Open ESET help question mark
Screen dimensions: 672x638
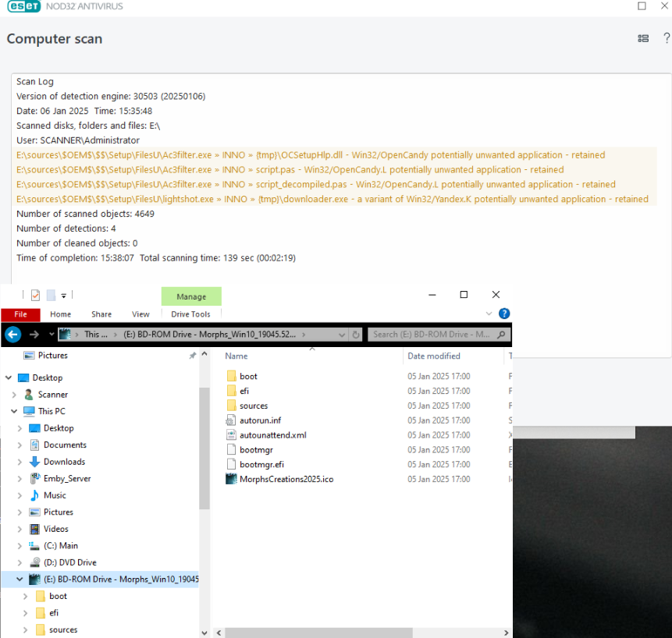[667, 38]
